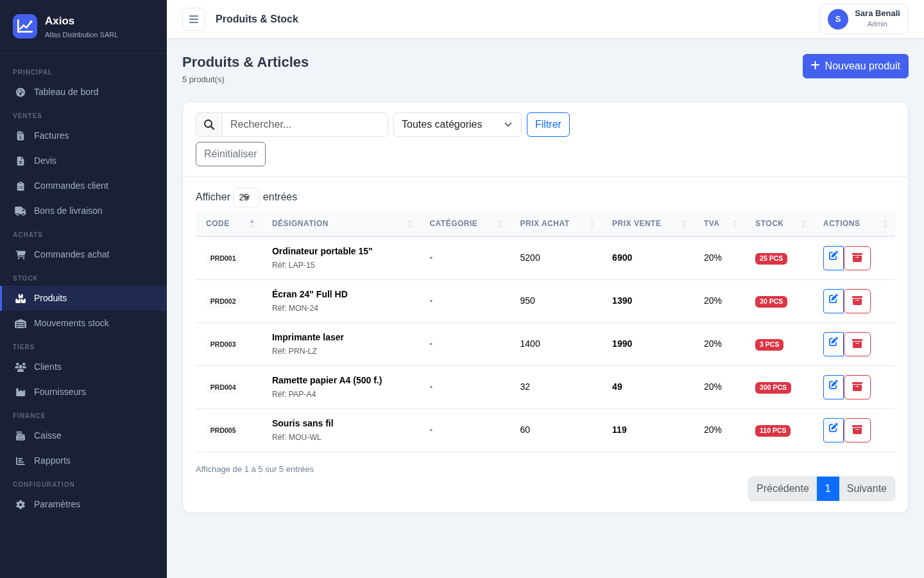Click the magnifier search icon
Image resolution: width=924 pixels, height=578 pixels.
coord(209,125)
